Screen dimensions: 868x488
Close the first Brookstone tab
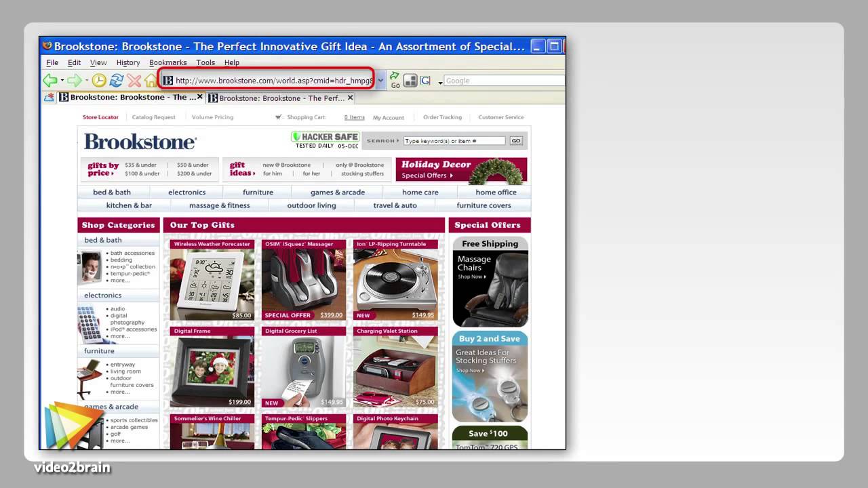coord(200,98)
